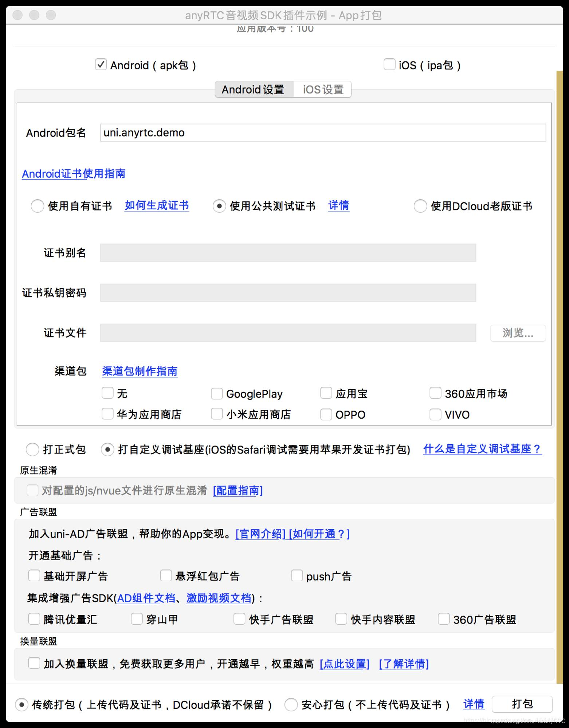Uncheck the Android (apk包) checkbox
Image resolution: width=569 pixels, height=728 pixels.
[101, 65]
